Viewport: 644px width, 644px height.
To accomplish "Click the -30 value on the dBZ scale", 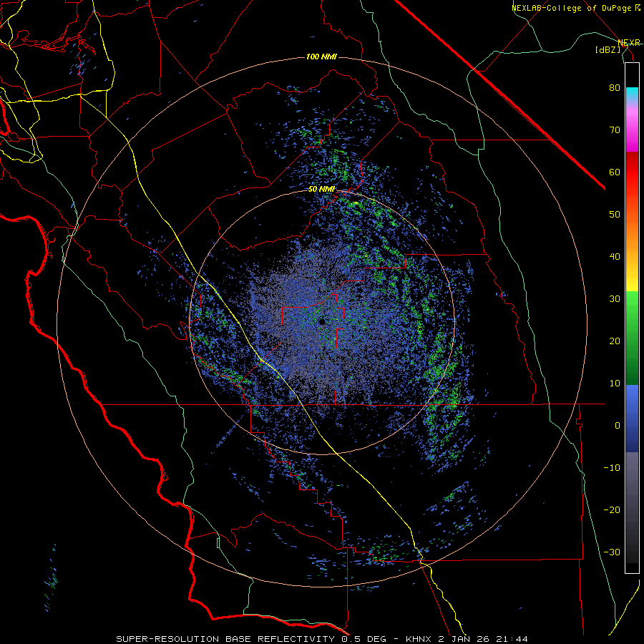I will 612,552.
